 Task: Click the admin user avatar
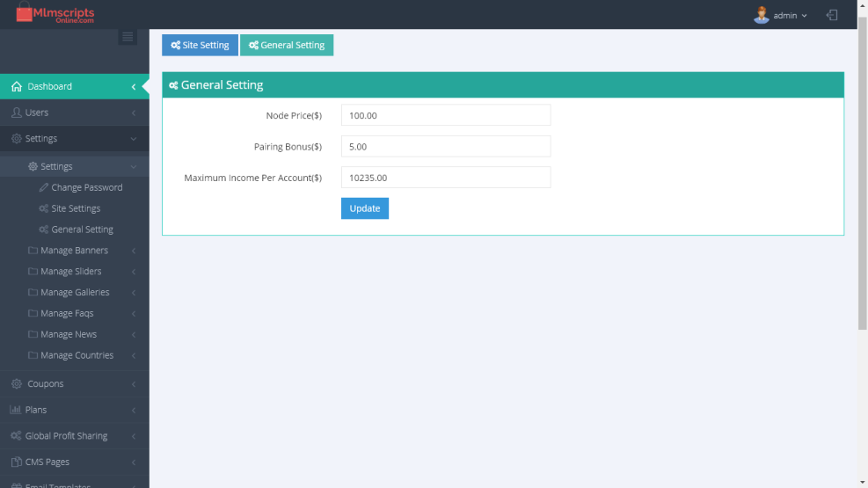pyautogui.click(x=762, y=15)
